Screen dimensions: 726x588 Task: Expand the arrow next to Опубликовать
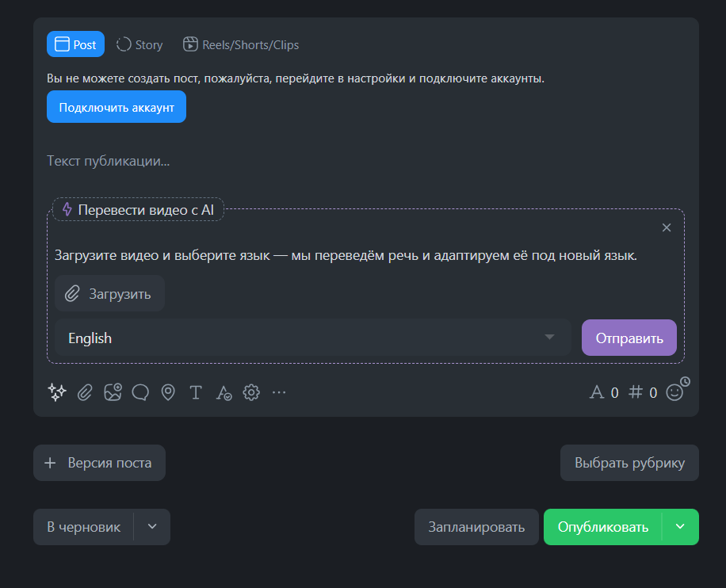[680, 527]
